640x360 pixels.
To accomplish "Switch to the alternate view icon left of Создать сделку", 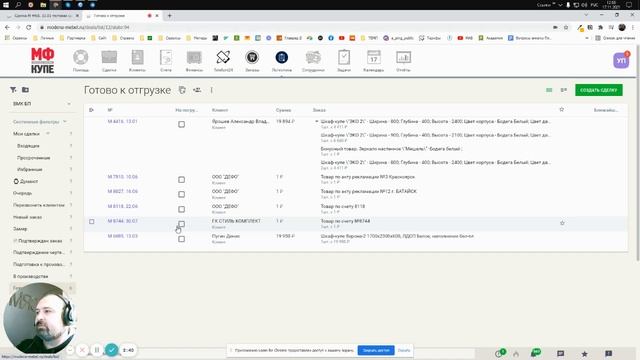I will 564,90.
